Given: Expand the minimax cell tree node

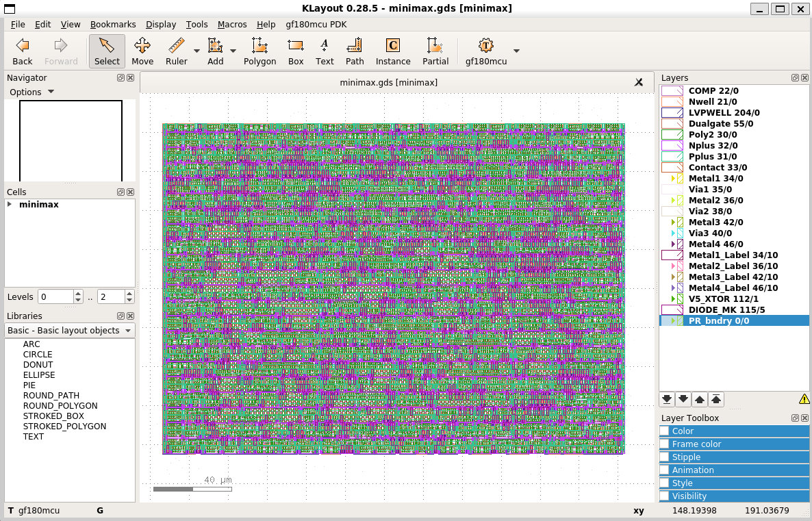Looking at the screenshot, I should coord(10,205).
